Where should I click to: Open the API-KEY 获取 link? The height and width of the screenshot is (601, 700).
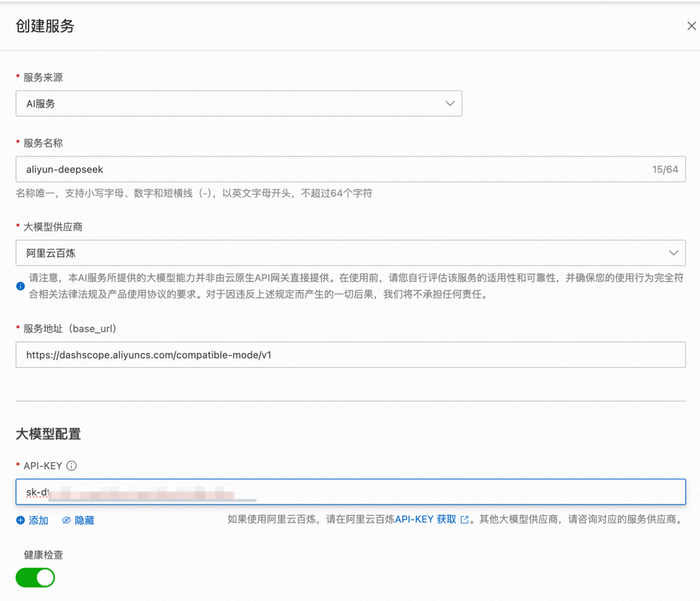pyautogui.click(x=425, y=519)
